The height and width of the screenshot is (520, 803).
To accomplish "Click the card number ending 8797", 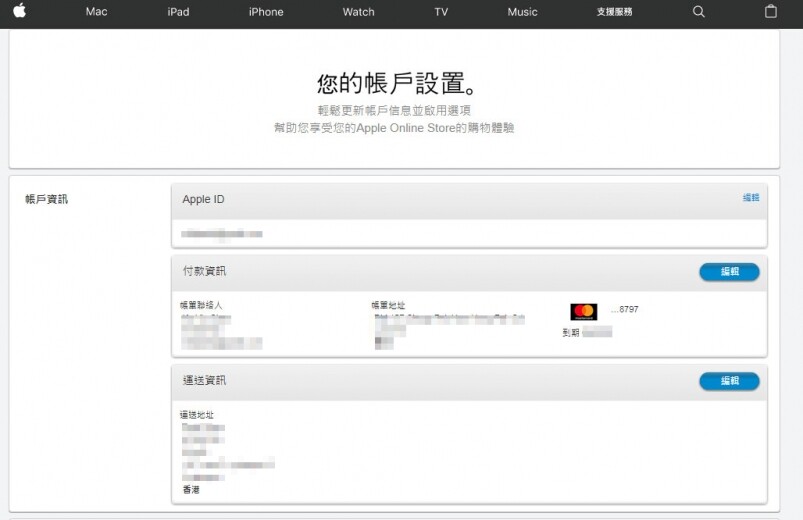I will point(624,309).
